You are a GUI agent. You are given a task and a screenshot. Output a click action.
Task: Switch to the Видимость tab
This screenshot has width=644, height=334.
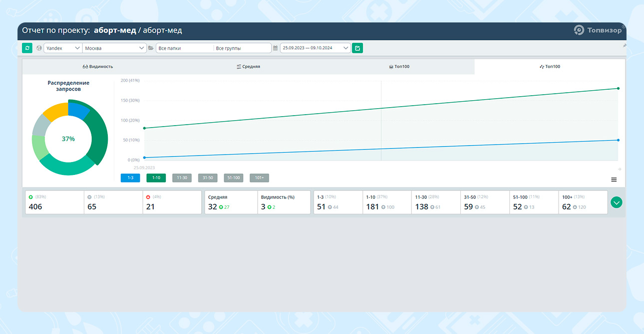coord(98,66)
